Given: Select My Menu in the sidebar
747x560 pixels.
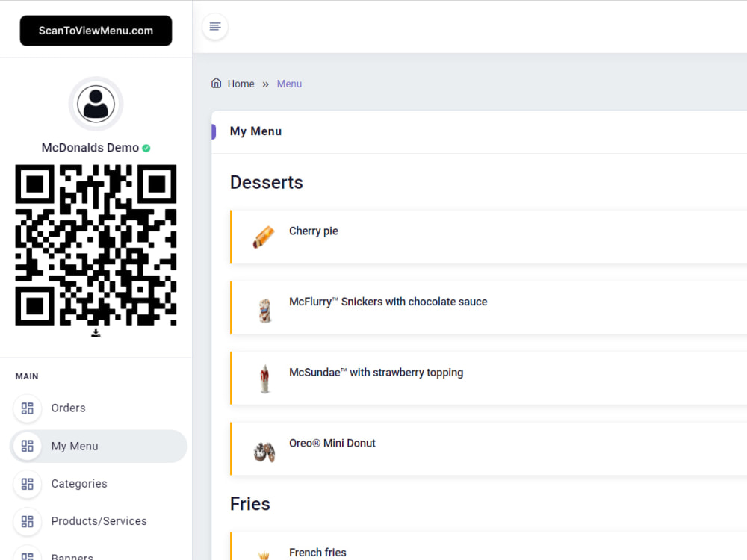Looking at the screenshot, I should pos(98,447).
